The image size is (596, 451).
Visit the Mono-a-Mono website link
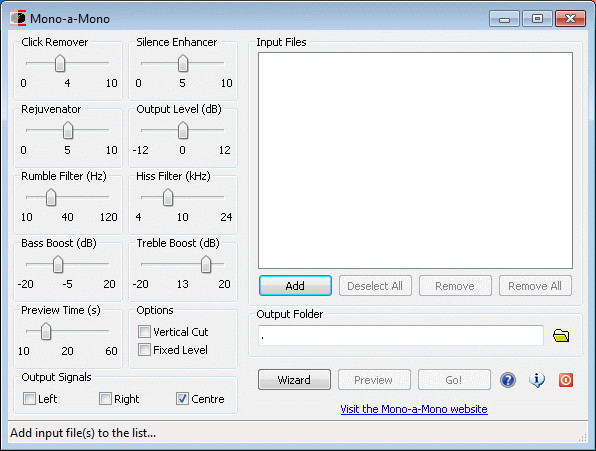[414, 409]
